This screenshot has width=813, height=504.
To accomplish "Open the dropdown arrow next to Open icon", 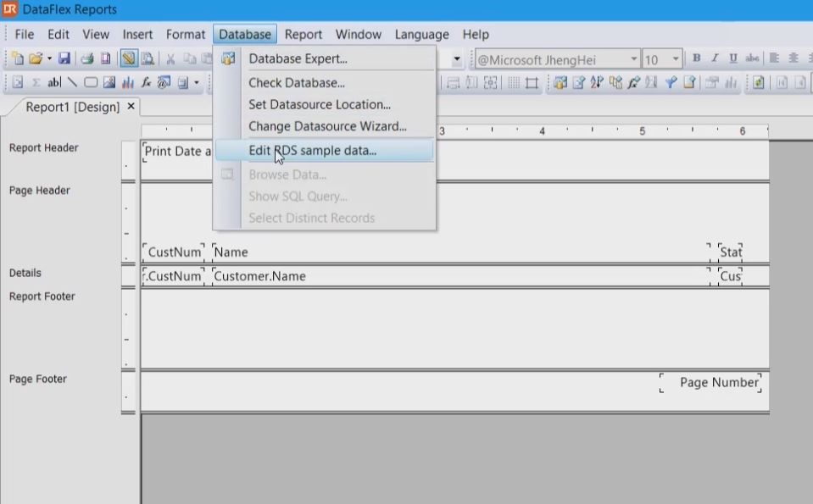I will (49, 59).
